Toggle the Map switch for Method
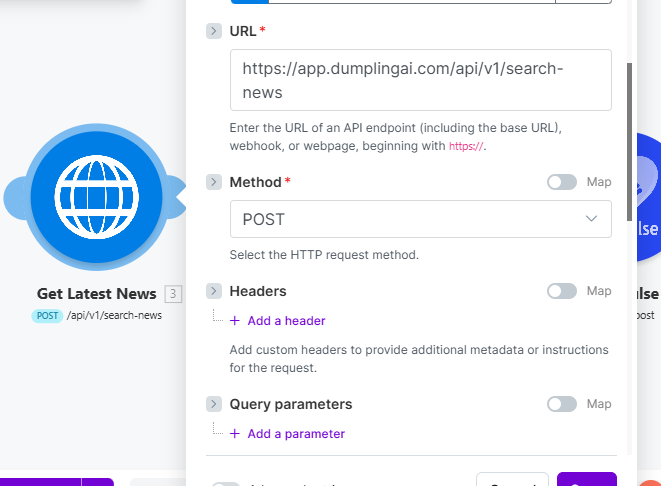 562,182
